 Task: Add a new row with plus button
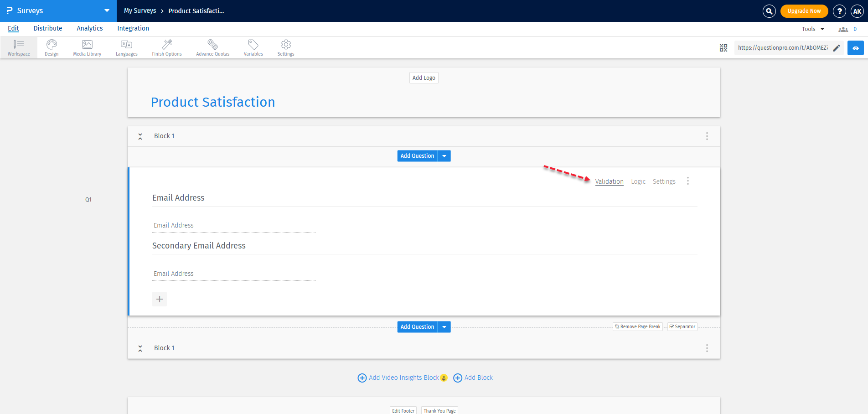click(x=160, y=299)
